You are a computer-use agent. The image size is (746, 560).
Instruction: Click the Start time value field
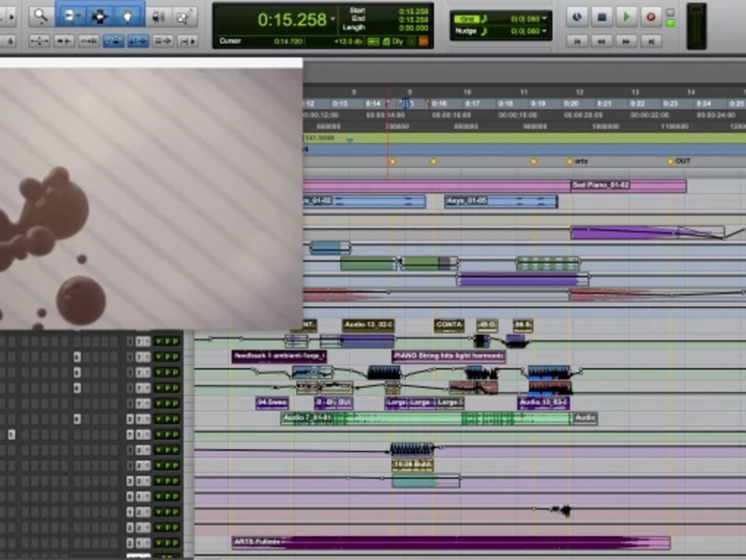tap(413, 10)
